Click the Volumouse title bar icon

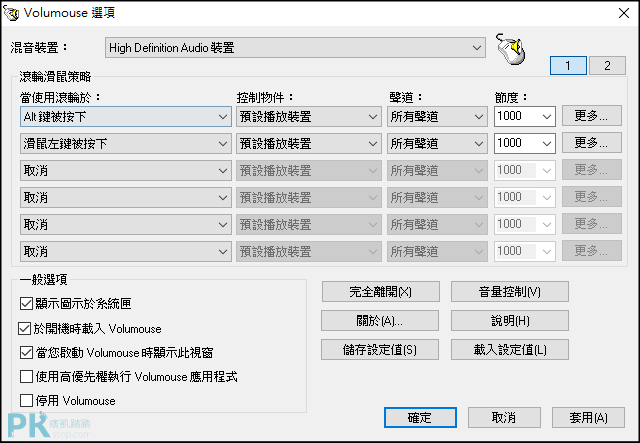pyautogui.click(x=11, y=13)
